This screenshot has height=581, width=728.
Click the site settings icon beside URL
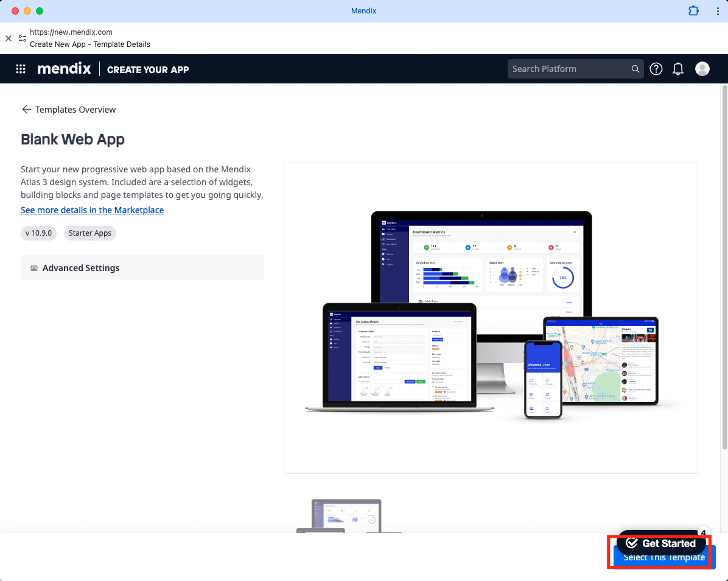(x=23, y=38)
